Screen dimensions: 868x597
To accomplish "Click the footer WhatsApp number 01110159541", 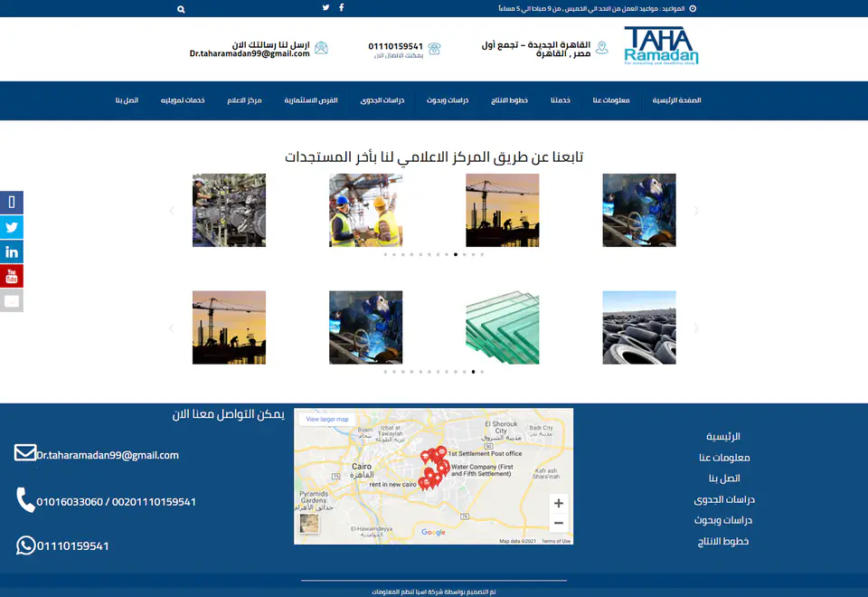I will [x=72, y=546].
